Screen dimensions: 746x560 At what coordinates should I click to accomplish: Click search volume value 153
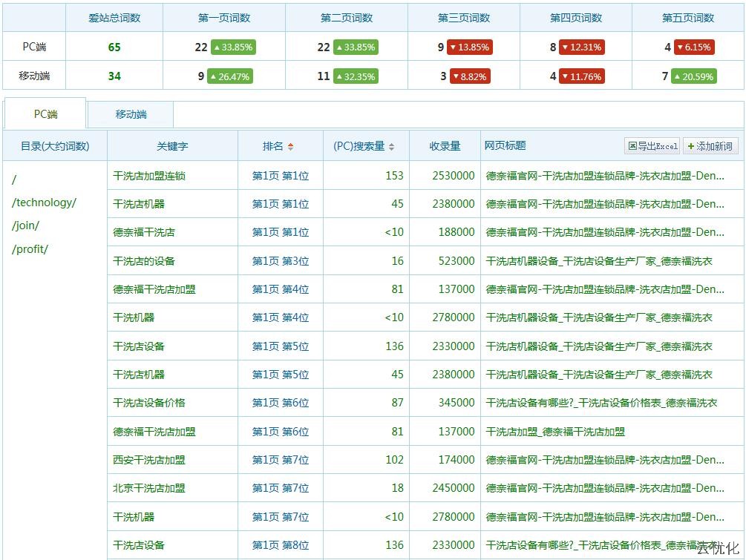click(x=394, y=176)
